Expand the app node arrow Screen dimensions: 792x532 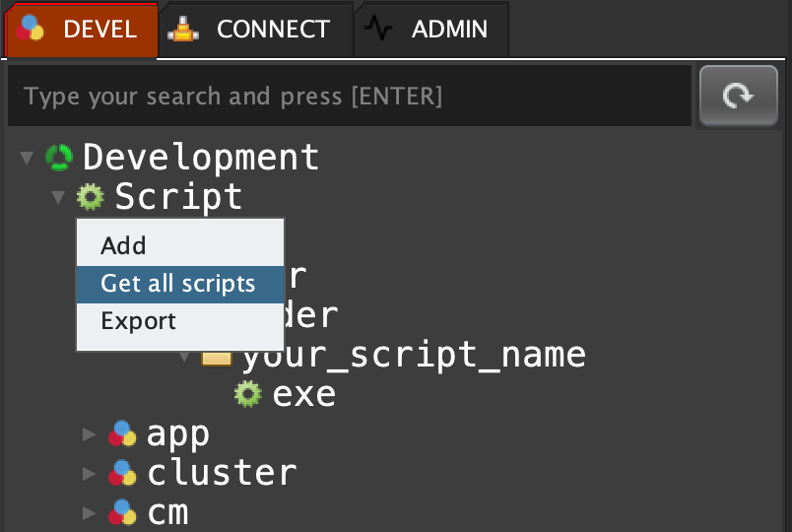[x=90, y=433]
